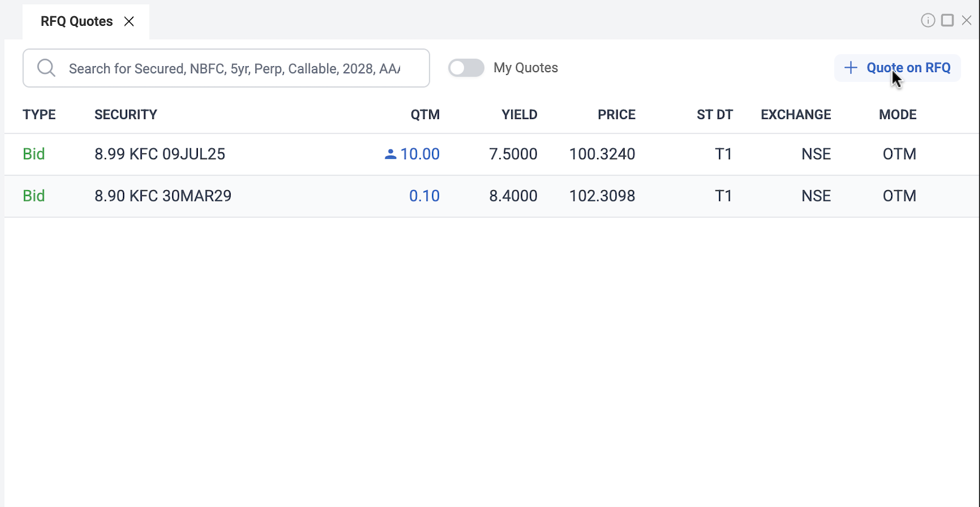Open the 0.10 quantity link
This screenshot has width=980, height=507.
(424, 196)
